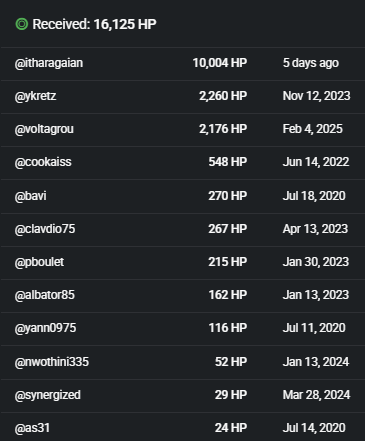Screen dimensions: 365x441
Task: Open the @cookaiss profile link
Action: pyautogui.click(x=43, y=162)
